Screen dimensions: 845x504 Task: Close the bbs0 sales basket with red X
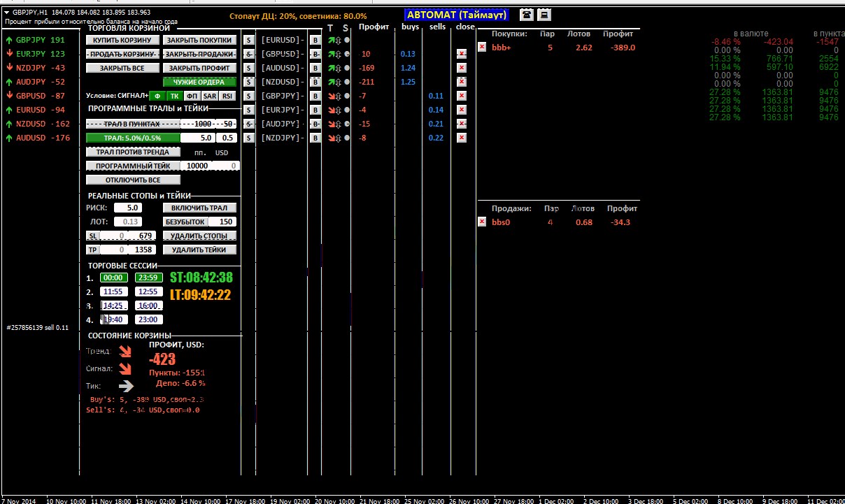482,222
